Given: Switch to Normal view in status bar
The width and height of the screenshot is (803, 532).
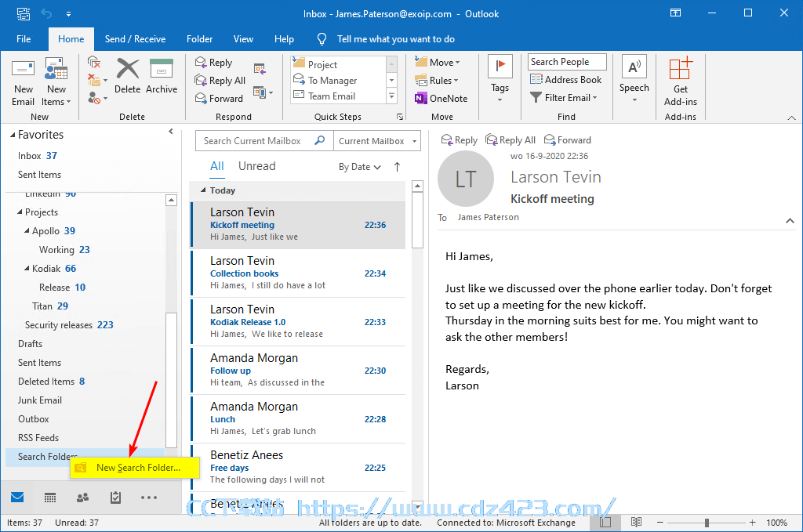Looking at the screenshot, I should (x=605, y=523).
